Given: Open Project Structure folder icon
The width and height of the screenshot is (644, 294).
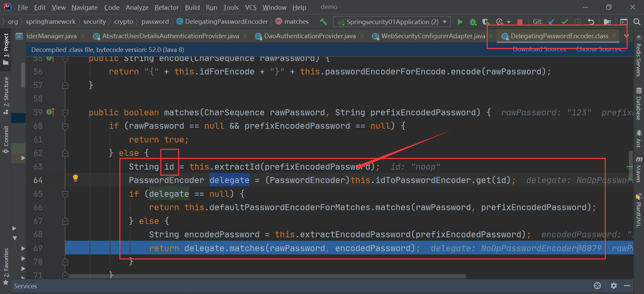Looking at the screenshot, I should pos(607,22).
